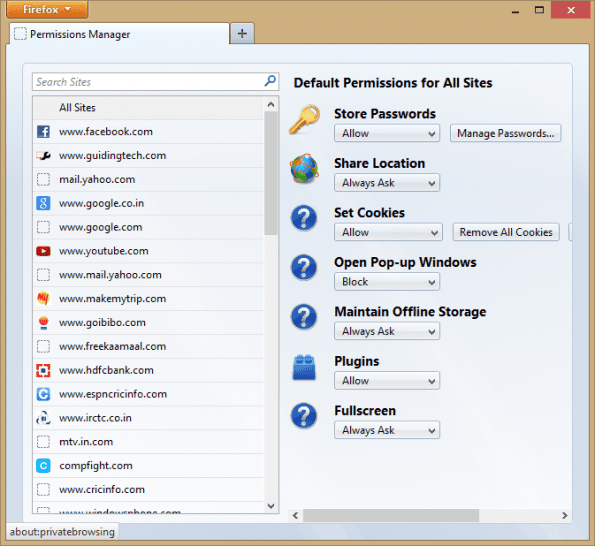
Task: Select www.makemytrip.com site entry
Action: tap(148, 299)
